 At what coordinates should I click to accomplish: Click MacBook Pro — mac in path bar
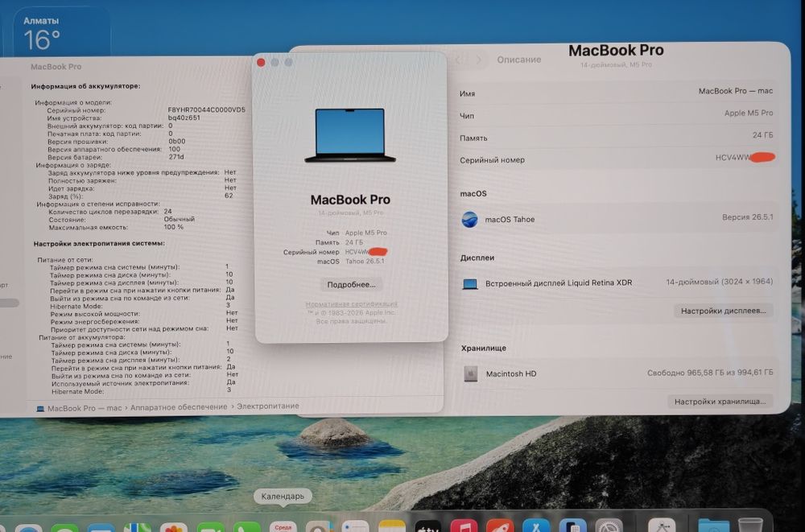pyautogui.click(x=85, y=408)
